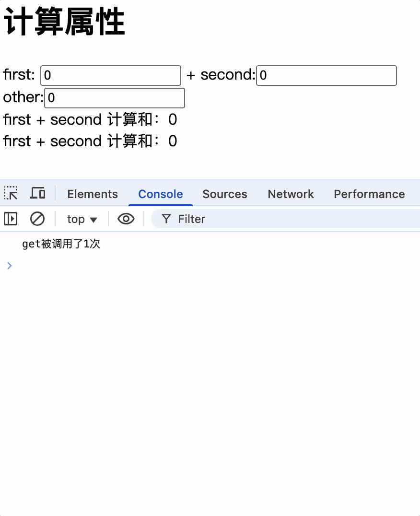Viewport: 420px width, 516px height.
Task: Focus the second input field
Action: point(327,76)
